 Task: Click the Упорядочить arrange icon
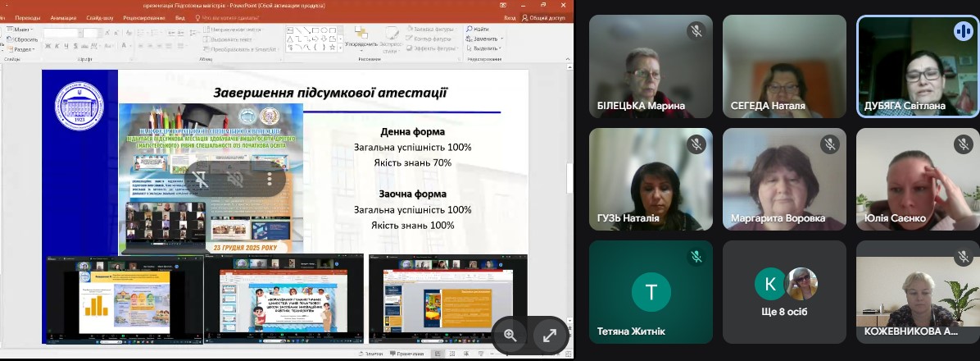click(361, 34)
